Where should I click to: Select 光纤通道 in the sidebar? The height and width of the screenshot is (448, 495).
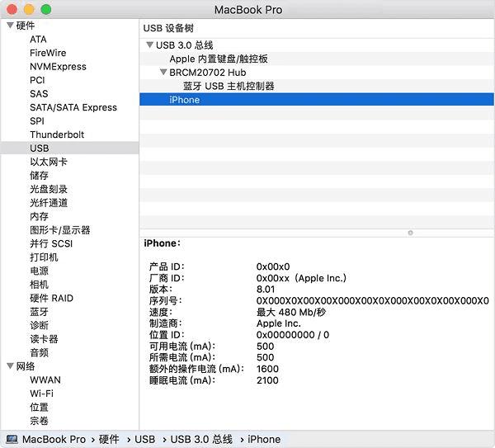pos(49,202)
